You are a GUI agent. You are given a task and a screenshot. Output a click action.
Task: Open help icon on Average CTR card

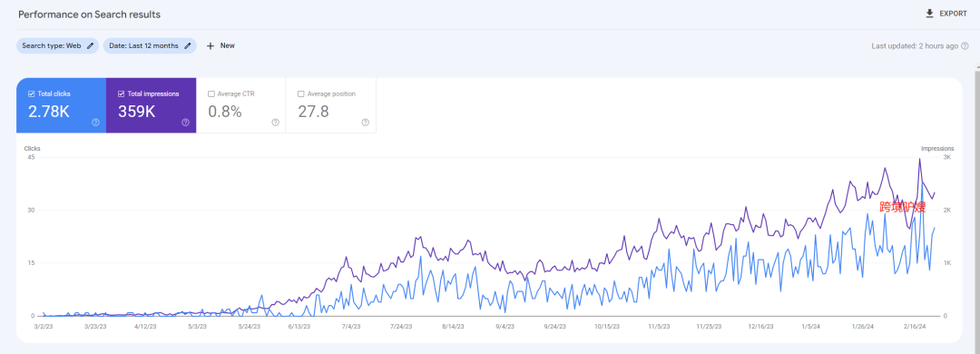click(276, 123)
